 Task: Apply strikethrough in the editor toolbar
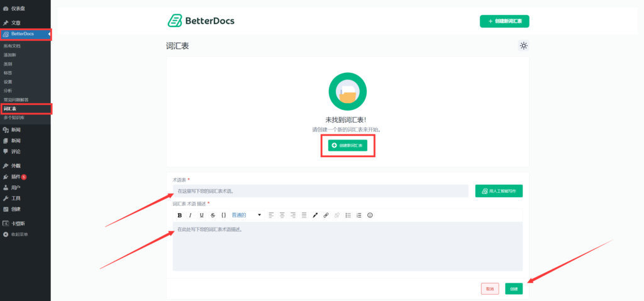[x=213, y=215]
